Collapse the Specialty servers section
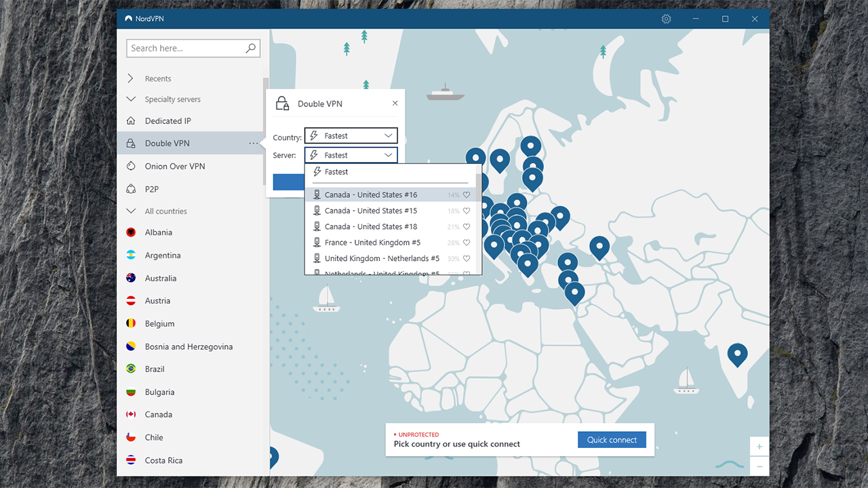868x488 pixels. pyautogui.click(x=131, y=99)
